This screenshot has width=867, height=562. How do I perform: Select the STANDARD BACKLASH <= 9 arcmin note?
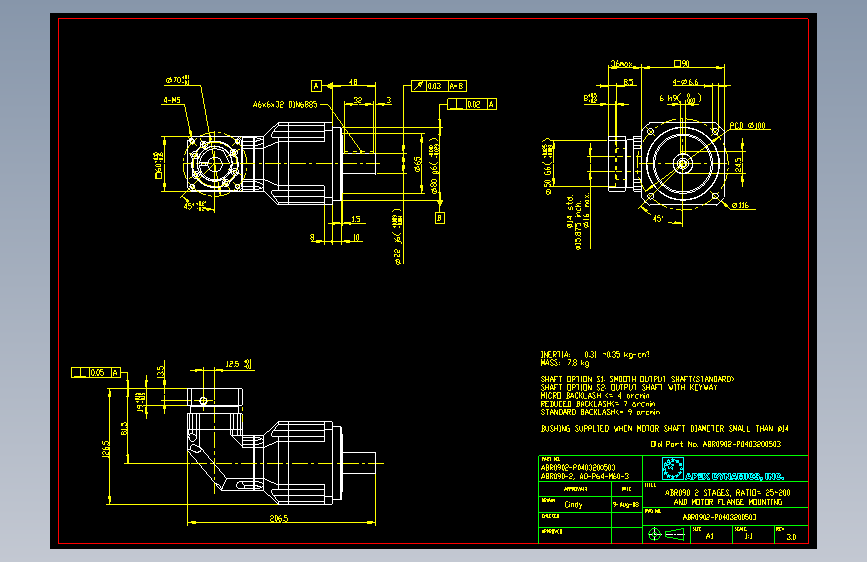(x=600, y=413)
